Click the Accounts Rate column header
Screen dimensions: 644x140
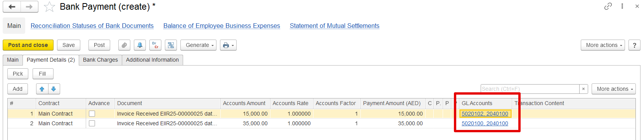[x=291, y=103]
